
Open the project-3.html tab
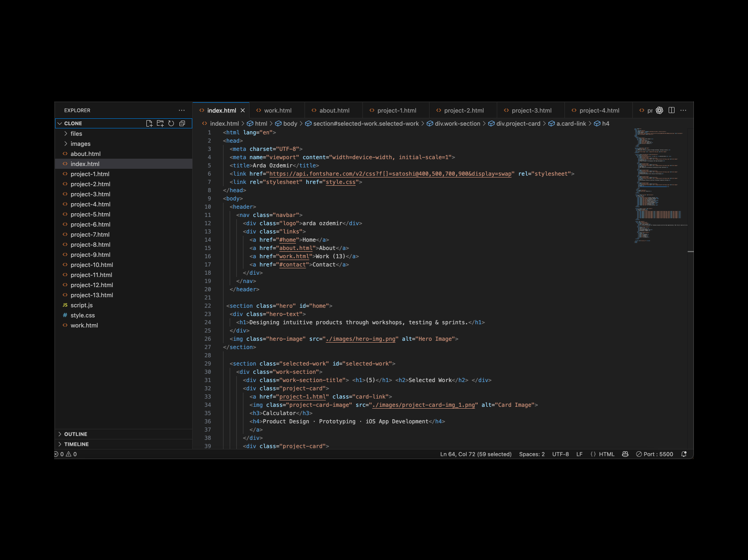click(x=530, y=110)
